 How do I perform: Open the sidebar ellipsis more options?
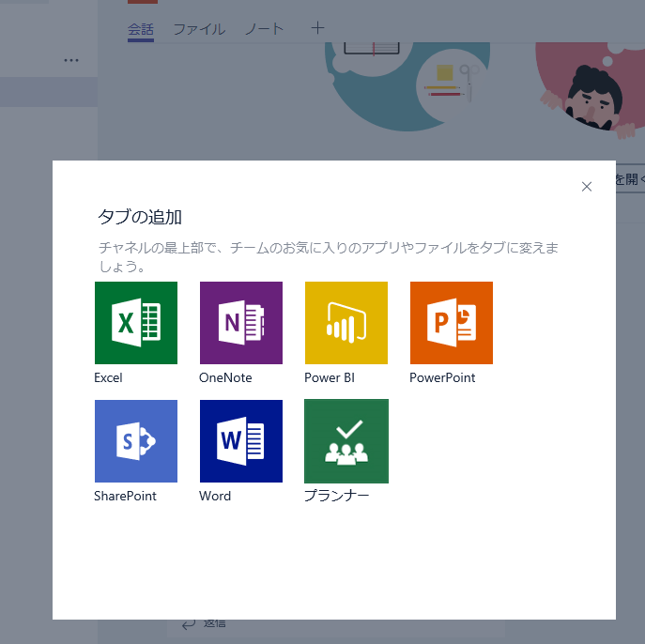coord(71,60)
